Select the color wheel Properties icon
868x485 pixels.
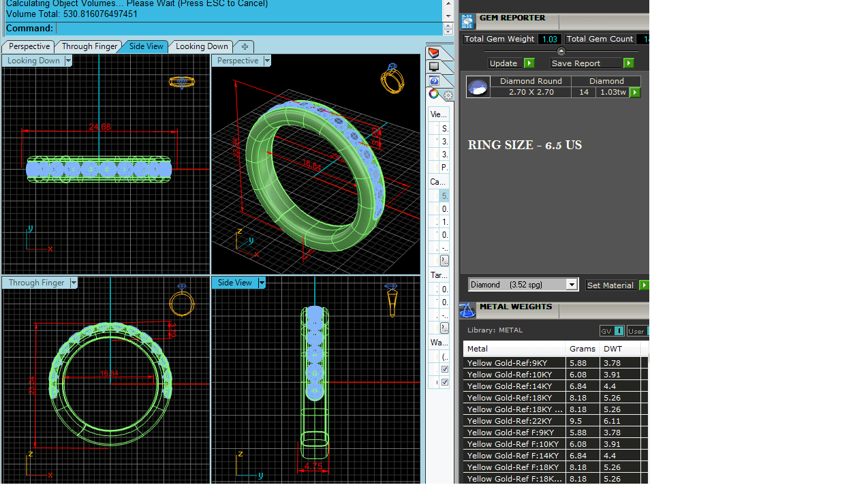point(434,94)
